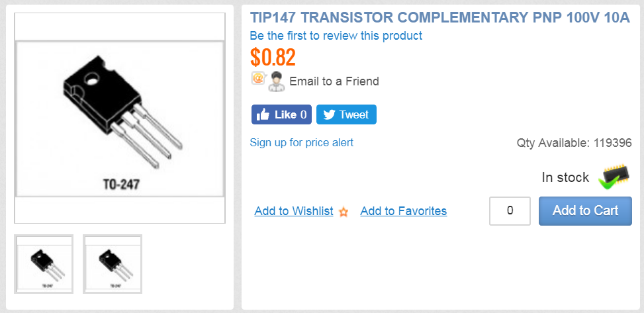Screen dimensions: 644x313
Task: Sign up for price alert
Action: click(x=301, y=142)
